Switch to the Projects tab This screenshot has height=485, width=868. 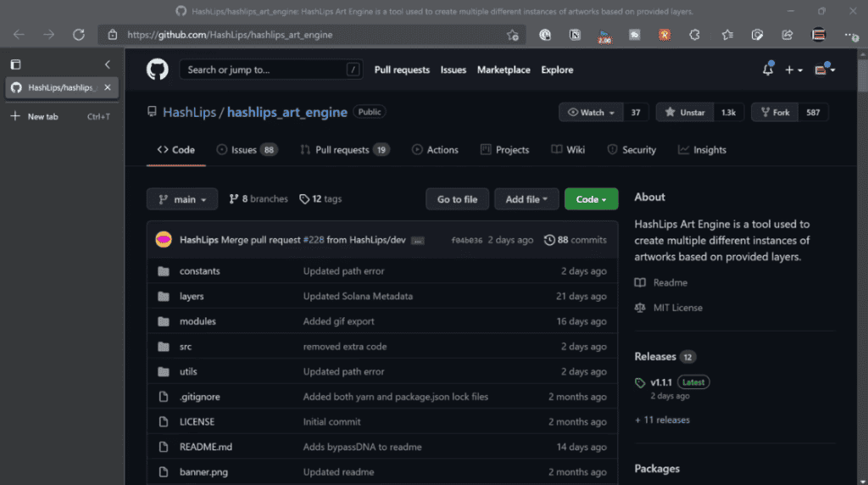[x=505, y=150]
